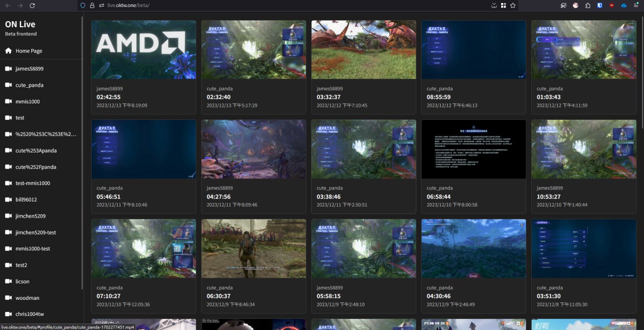
Task: Open the cute_panda video thumbnail 02:32:40
Action: [254, 49]
